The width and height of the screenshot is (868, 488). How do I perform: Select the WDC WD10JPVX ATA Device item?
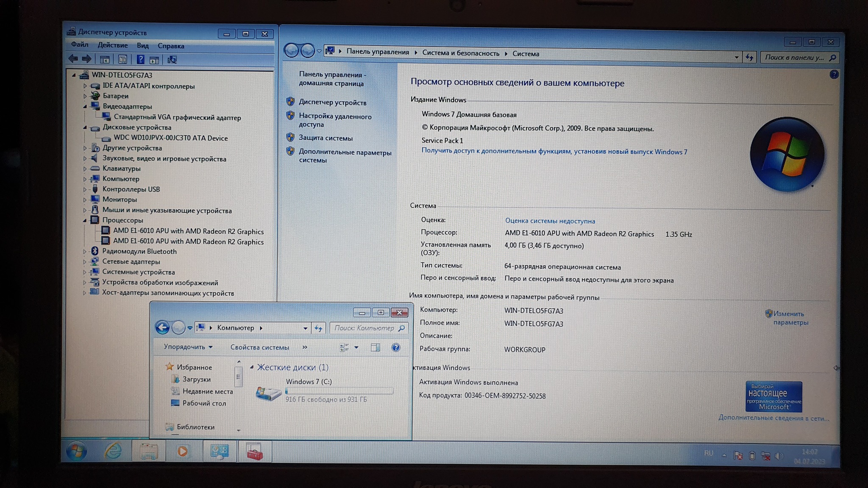(x=170, y=138)
